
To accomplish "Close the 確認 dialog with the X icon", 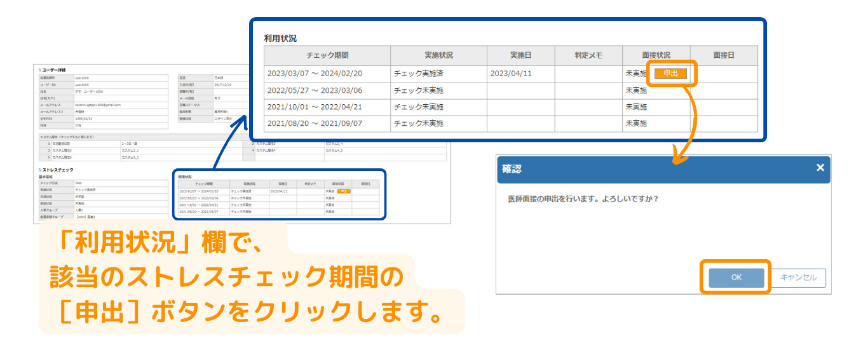I will (x=820, y=168).
